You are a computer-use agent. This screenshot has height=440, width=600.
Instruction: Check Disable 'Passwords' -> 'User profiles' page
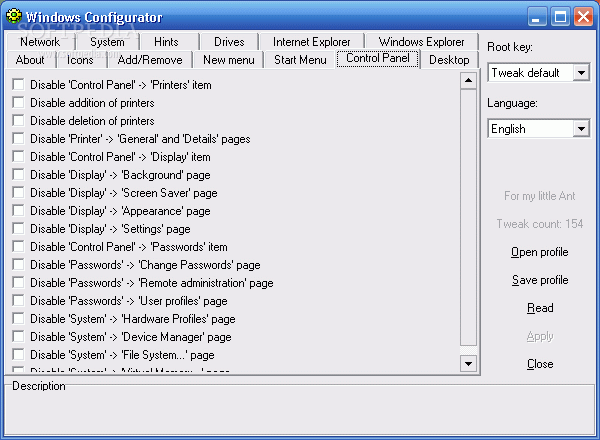[18, 300]
